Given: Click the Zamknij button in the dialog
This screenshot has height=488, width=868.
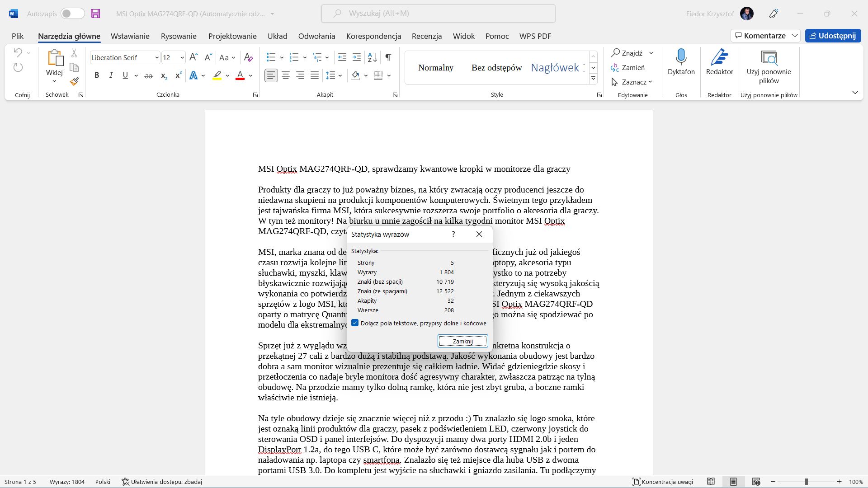Looking at the screenshot, I should point(463,341).
